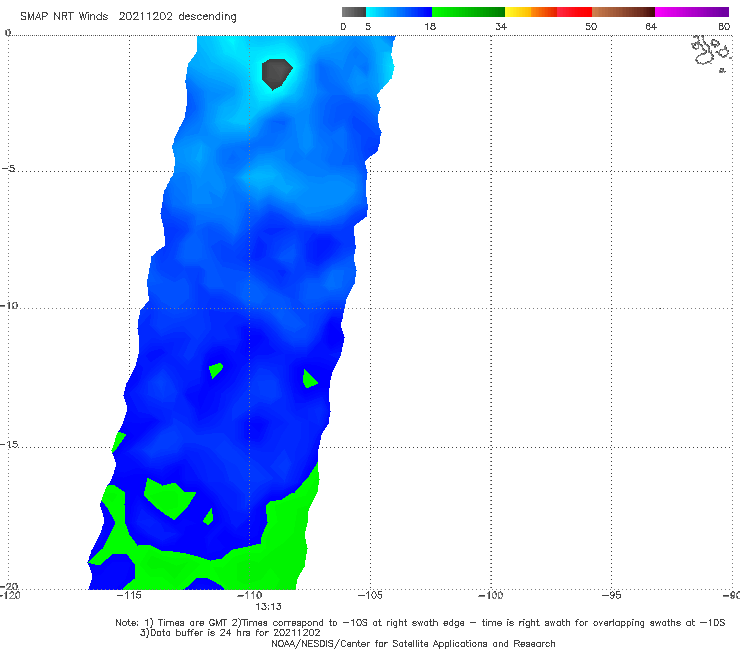The height and width of the screenshot is (650, 740).
Task: Click the '50' color bar label
Action: tap(591, 26)
